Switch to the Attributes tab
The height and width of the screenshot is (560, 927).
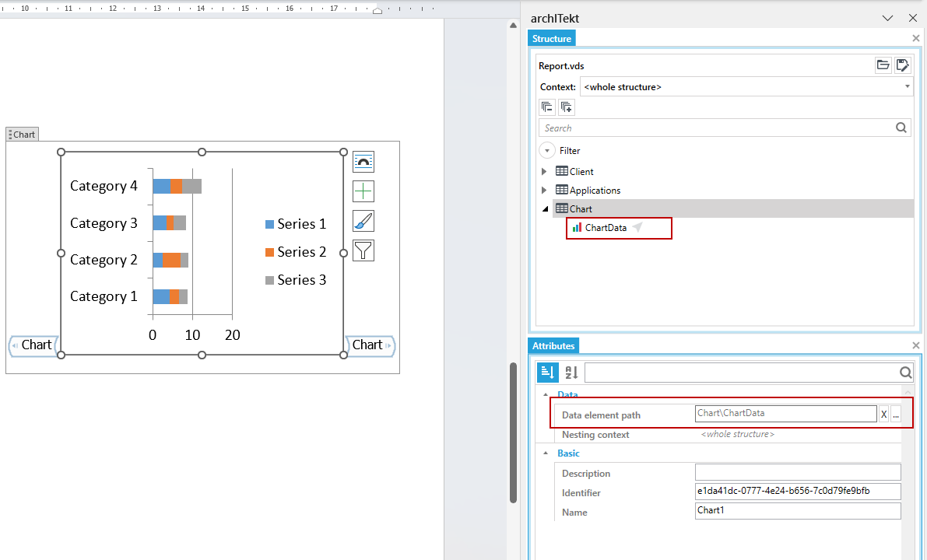(x=553, y=345)
